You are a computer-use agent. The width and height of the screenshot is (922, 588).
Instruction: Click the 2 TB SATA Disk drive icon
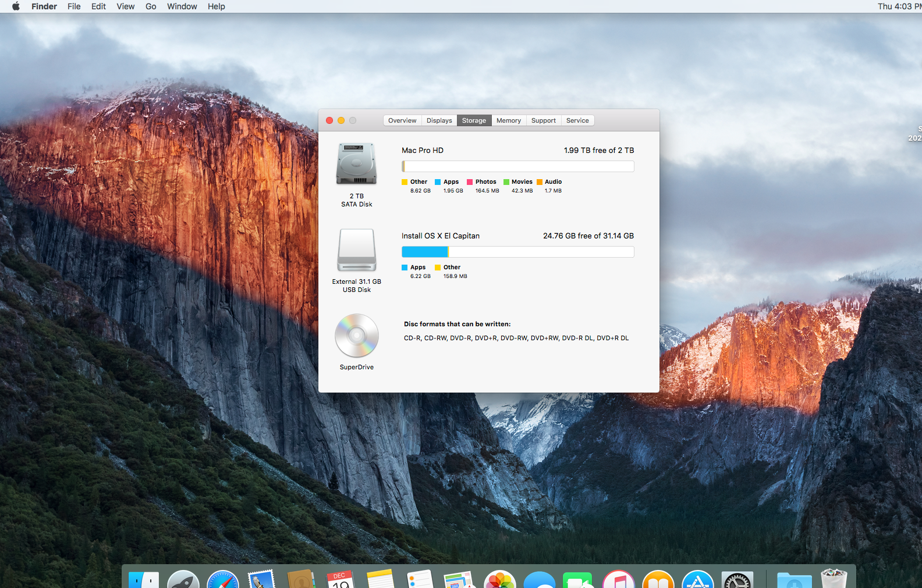coord(356,164)
